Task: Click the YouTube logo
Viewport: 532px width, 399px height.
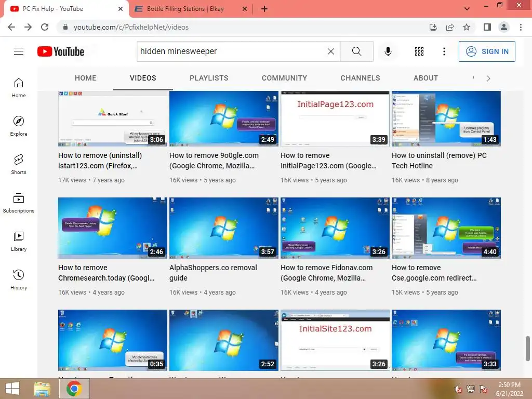Action: click(61, 51)
